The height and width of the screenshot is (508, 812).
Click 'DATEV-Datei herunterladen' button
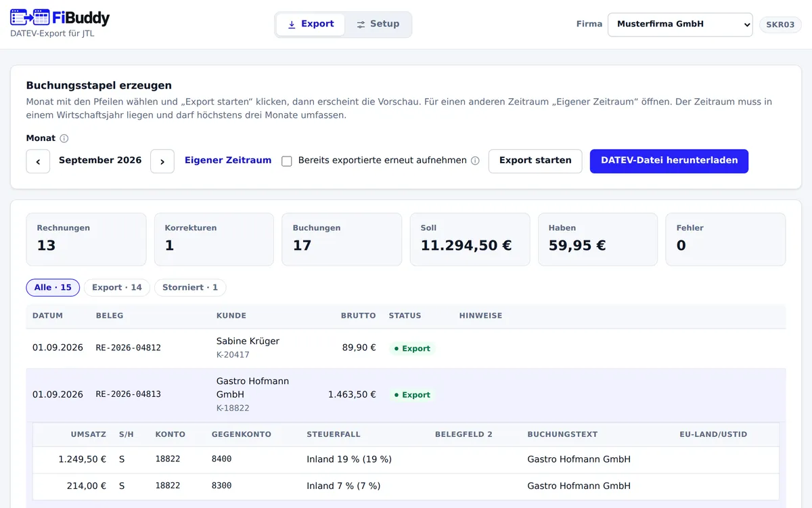669,161
